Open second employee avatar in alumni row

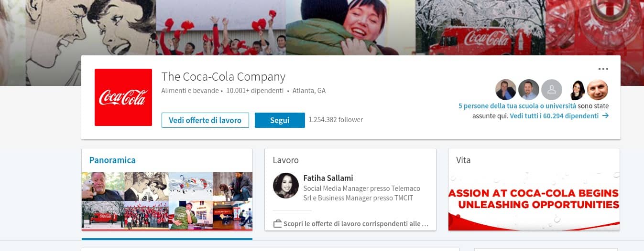pos(528,90)
